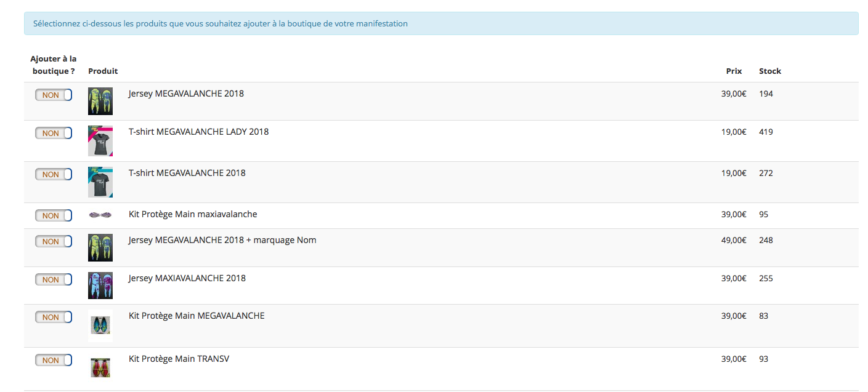Enable T-shirt MEGAVALANCHE LADY 2018 toggle
Image resolution: width=868 pixels, height=392 pixels.
[x=54, y=133]
